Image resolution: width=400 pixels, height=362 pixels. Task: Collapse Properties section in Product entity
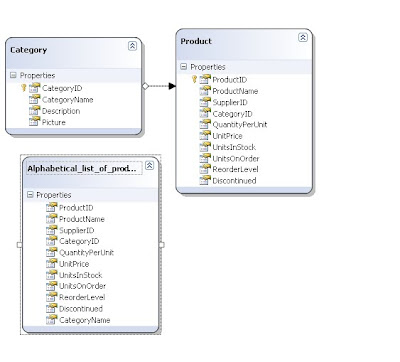pyautogui.click(x=184, y=67)
